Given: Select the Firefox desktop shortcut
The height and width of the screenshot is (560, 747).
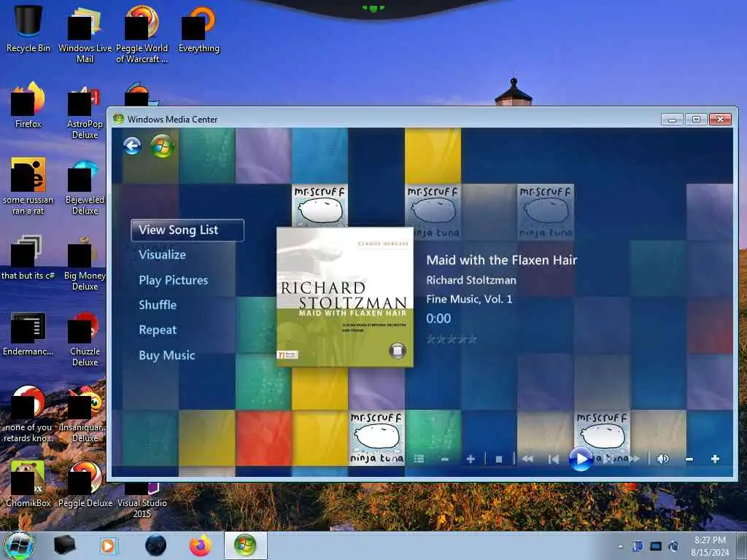Looking at the screenshot, I should pyautogui.click(x=28, y=105).
